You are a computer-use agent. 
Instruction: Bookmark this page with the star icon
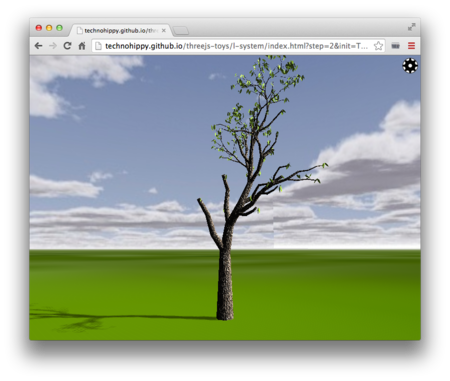pyautogui.click(x=378, y=46)
